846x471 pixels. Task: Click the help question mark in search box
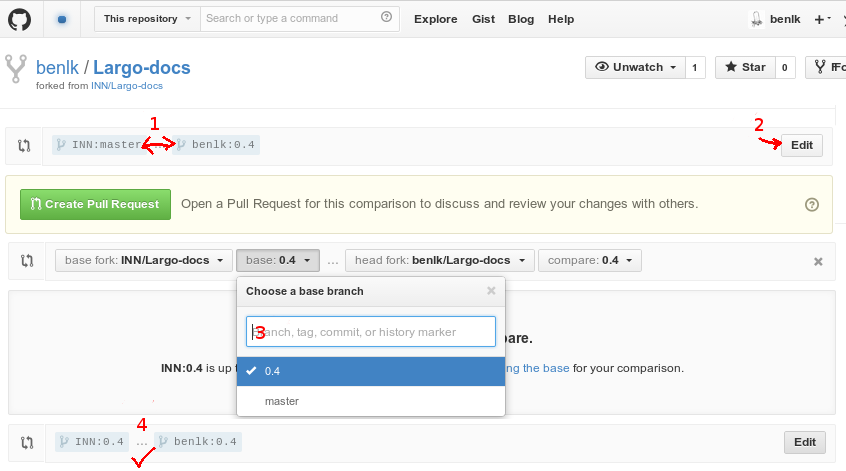386,17
